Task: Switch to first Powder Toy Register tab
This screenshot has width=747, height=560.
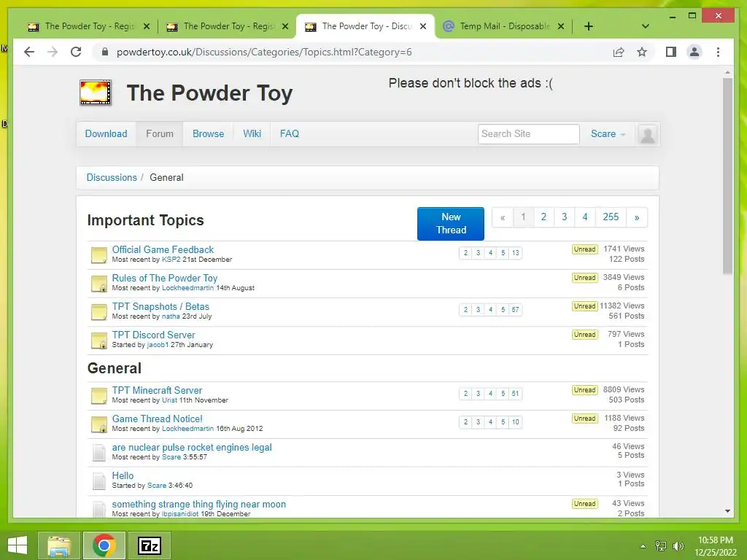Action: click(88, 26)
